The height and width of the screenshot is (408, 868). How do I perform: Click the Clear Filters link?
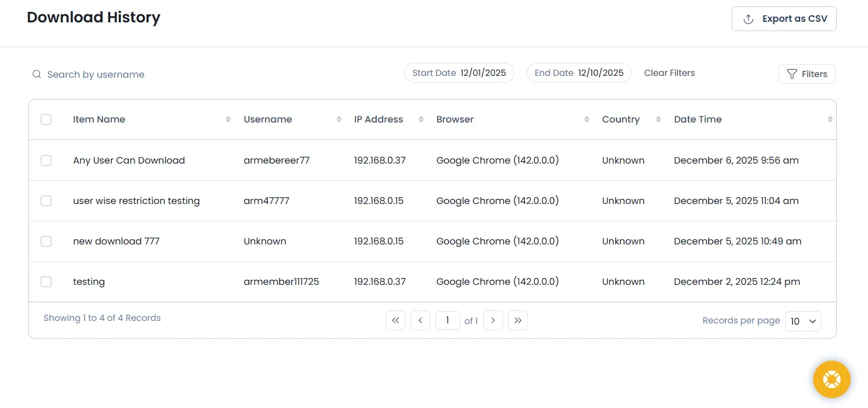[669, 73]
